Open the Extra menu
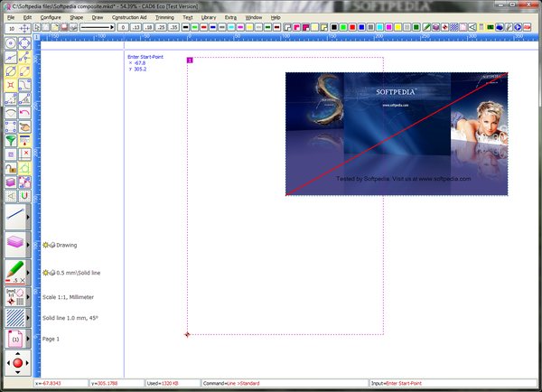 point(230,17)
